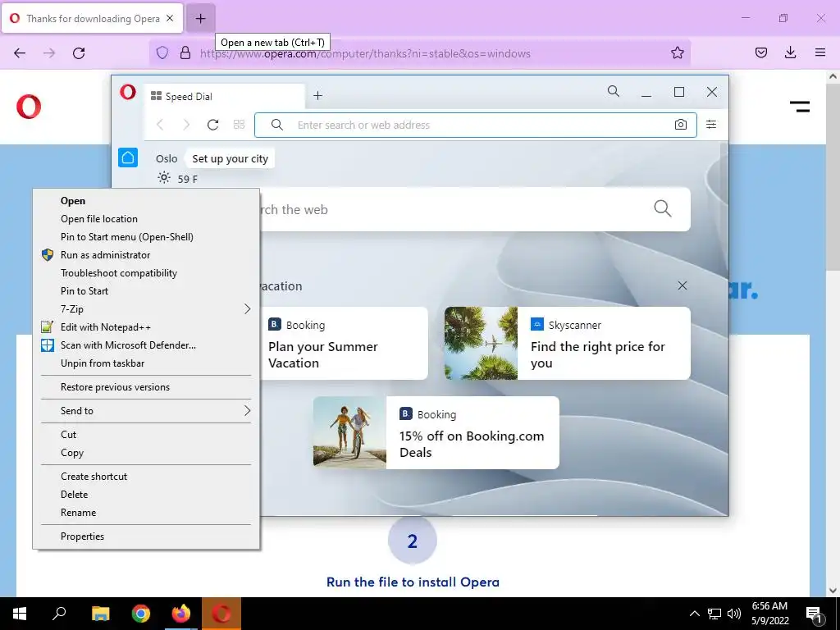The width and height of the screenshot is (840, 630).
Task: Open a new tab in Firefox
Action: [200, 19]
